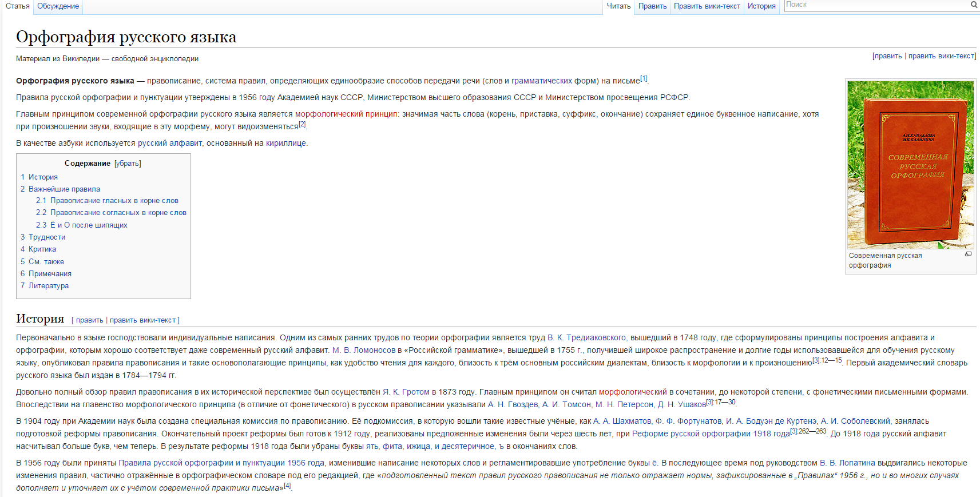Follow the 'морфологический принцип' red link
The image size is (980, 497).
pos(346,114)
